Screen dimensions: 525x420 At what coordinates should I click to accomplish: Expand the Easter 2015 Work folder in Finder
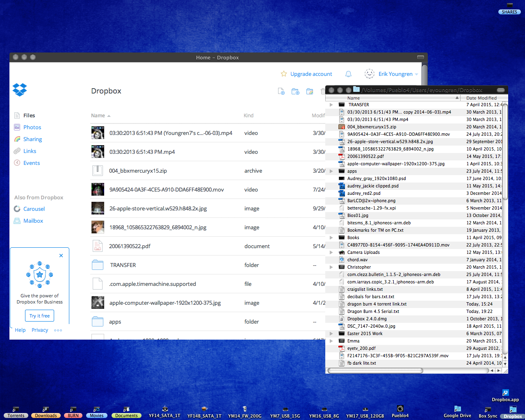[331, 333]
